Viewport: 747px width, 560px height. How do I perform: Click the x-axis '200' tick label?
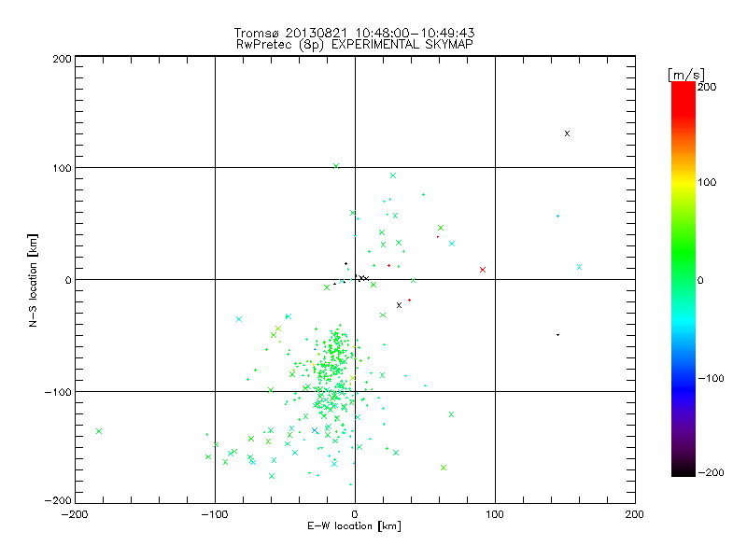point(635,514)
